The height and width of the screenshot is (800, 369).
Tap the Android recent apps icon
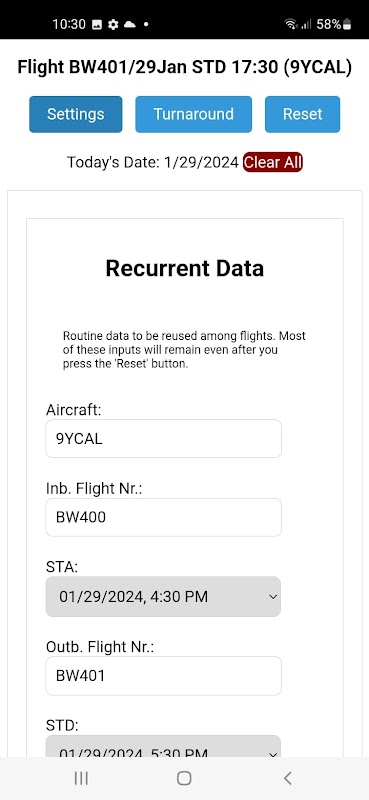[x=81, y=778]
